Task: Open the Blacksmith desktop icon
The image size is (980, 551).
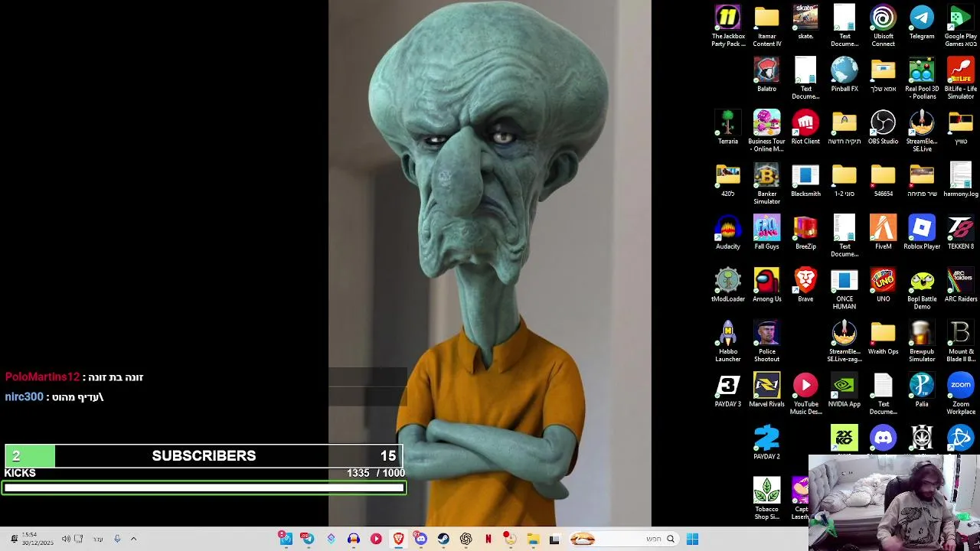Action: pyautogui.click(x=805, y=180)
